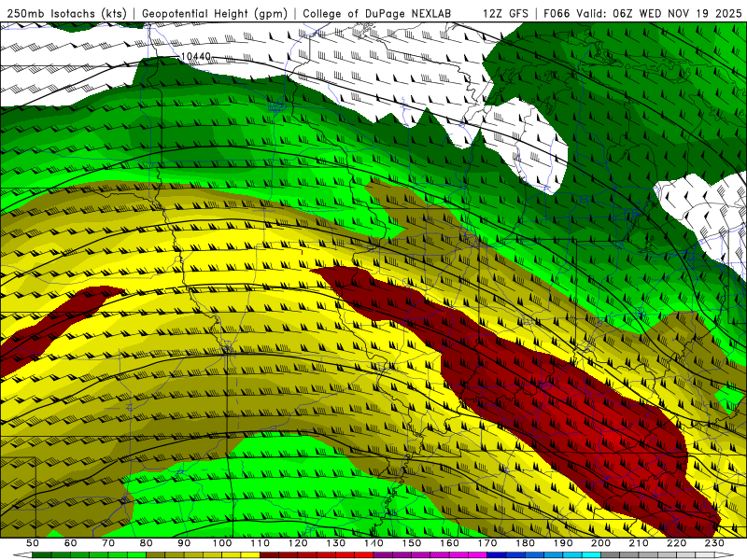This screenshot has width=747, height=560.
Task: Click the '80' value on the color scale
Action: (147, 543)
